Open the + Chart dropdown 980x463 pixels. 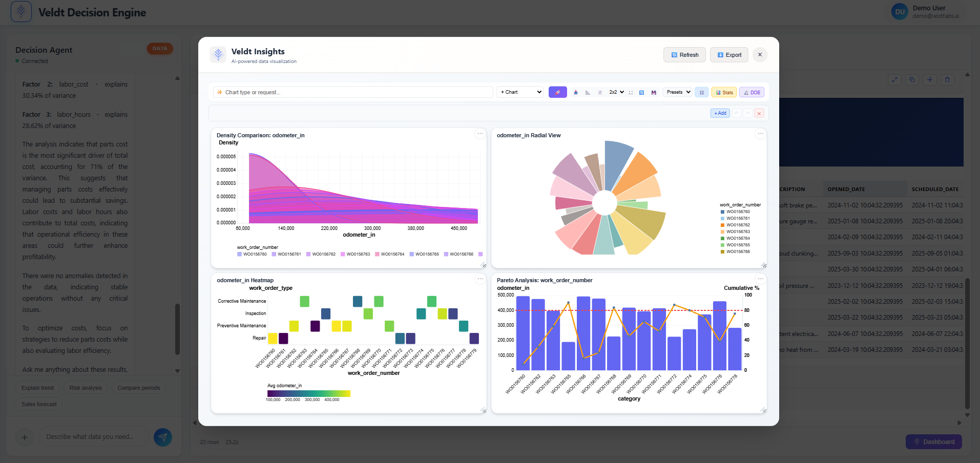pyautogui.click(x=520, y=92)
